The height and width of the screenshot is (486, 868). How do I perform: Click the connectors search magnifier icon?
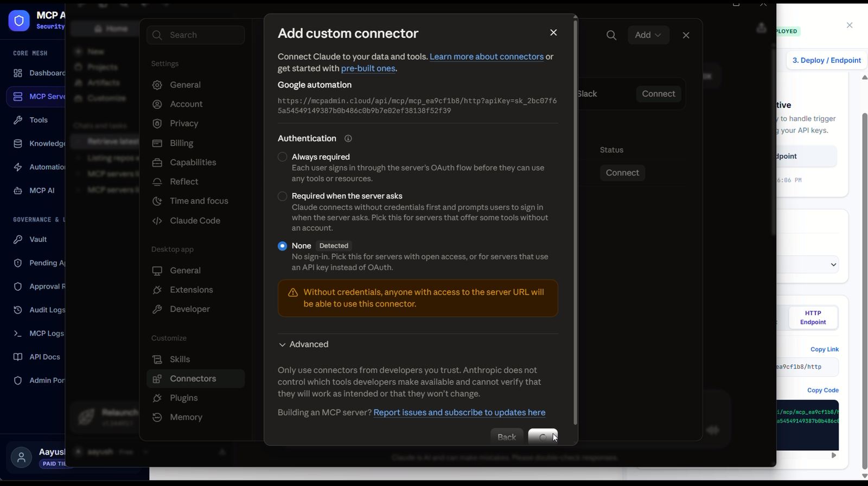click(x=611, y=35)
